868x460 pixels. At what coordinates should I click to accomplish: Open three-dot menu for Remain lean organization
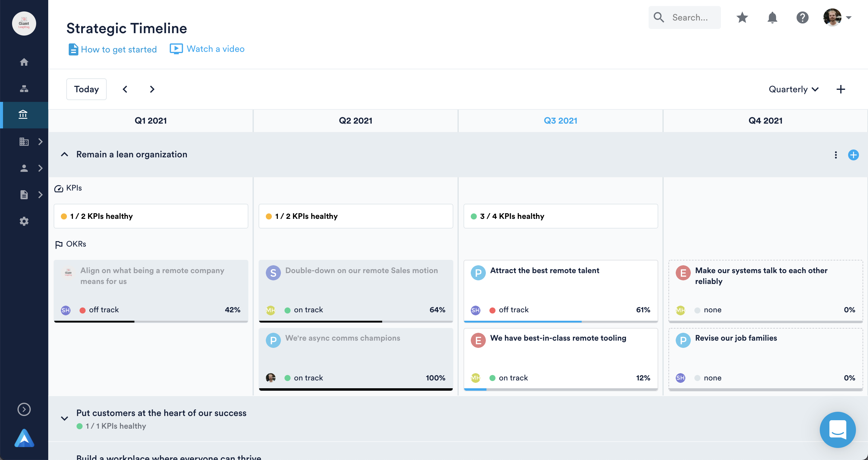click(836, 155)
